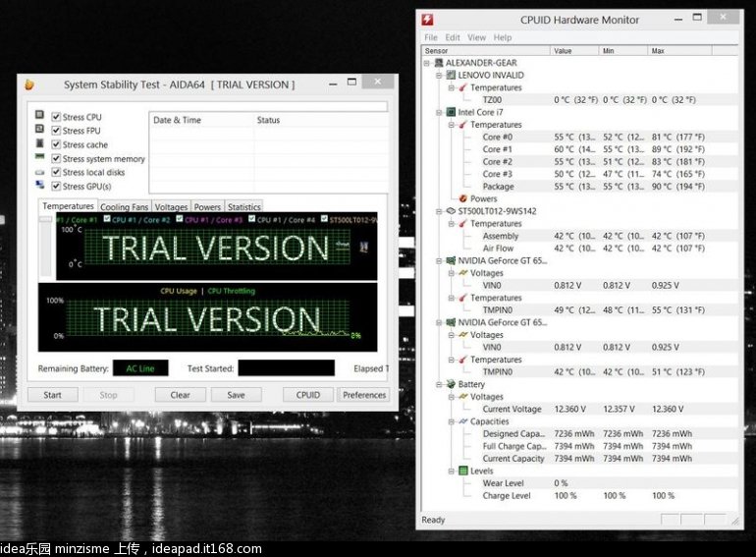Click the Start button in AIDA64
Image resolution: width=756 pixels, height=557 pixels.
tap(53, 395)
